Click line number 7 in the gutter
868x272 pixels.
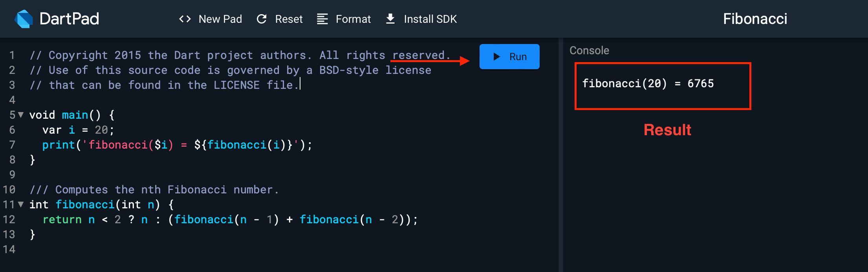tap(12, 145)
